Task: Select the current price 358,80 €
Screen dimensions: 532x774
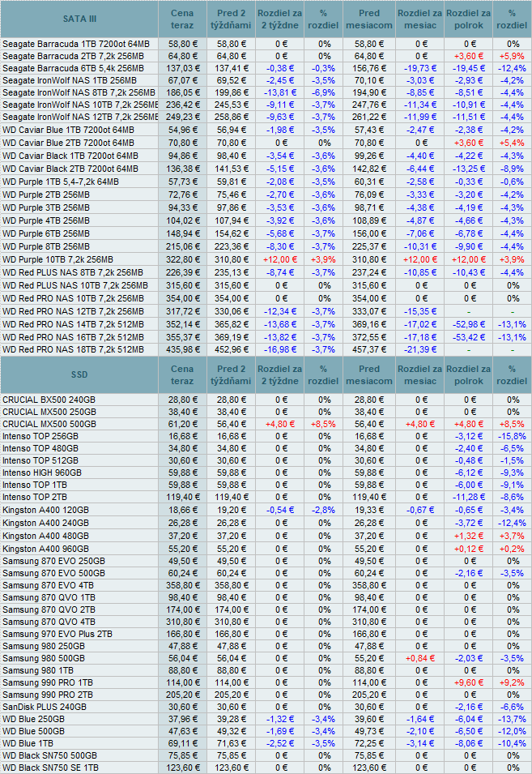Action: pyautogui.click(x=183, y=585)
